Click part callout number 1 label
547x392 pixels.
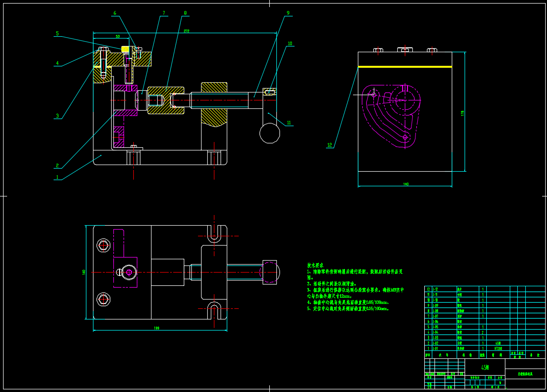click(57, 177)
